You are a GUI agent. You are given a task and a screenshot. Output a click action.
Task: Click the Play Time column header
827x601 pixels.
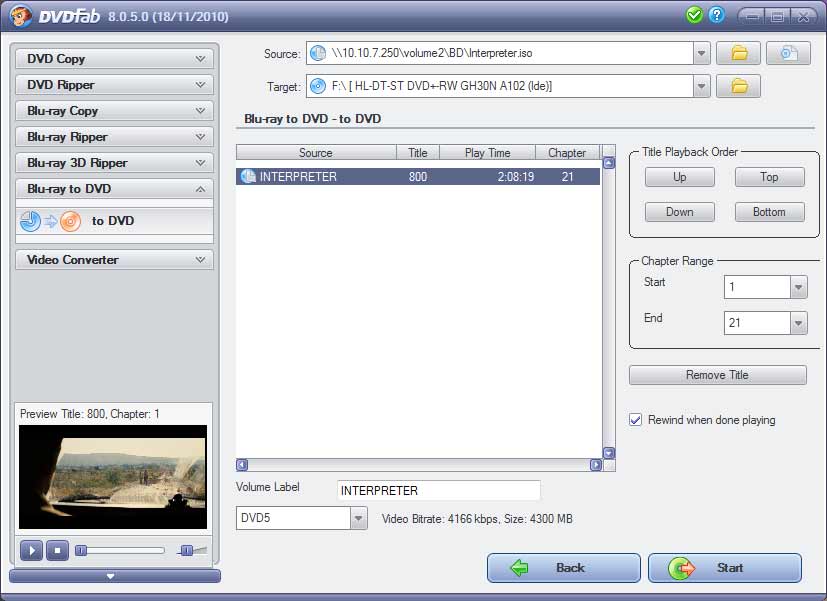(x=487, y=153)
